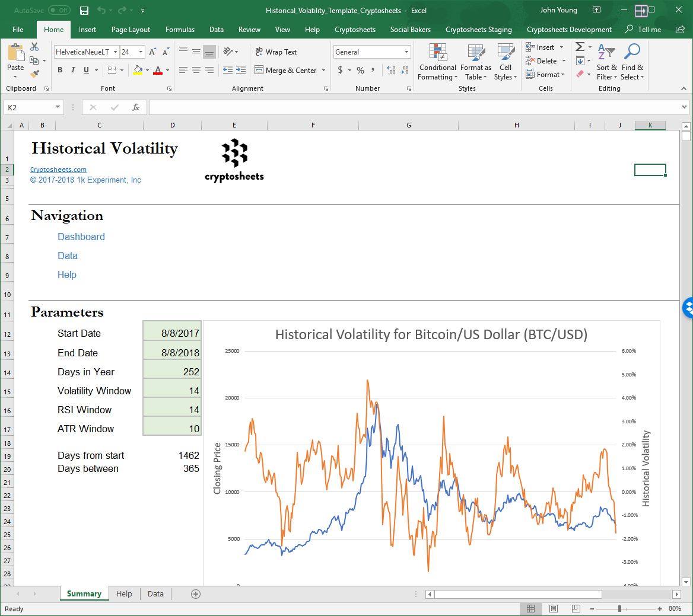
Task: Switch to the Data sheet tab
Action: pyautogui.click(x=155, y=594)
